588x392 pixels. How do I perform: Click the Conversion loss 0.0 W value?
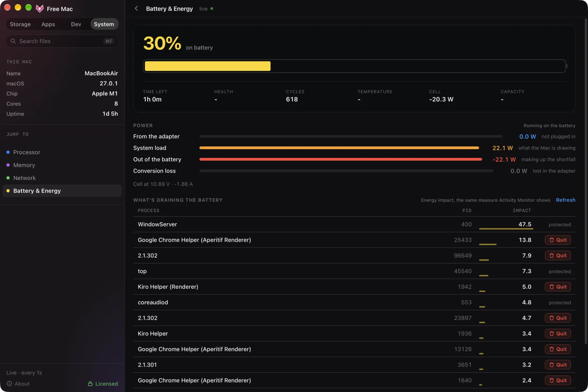click(x=519, y=171)
